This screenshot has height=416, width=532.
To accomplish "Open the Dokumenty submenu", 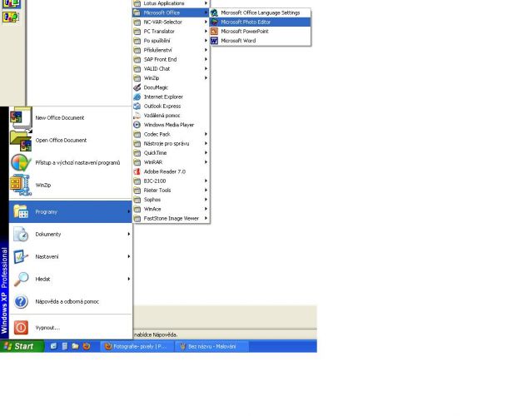I will (x=70, y=235).
